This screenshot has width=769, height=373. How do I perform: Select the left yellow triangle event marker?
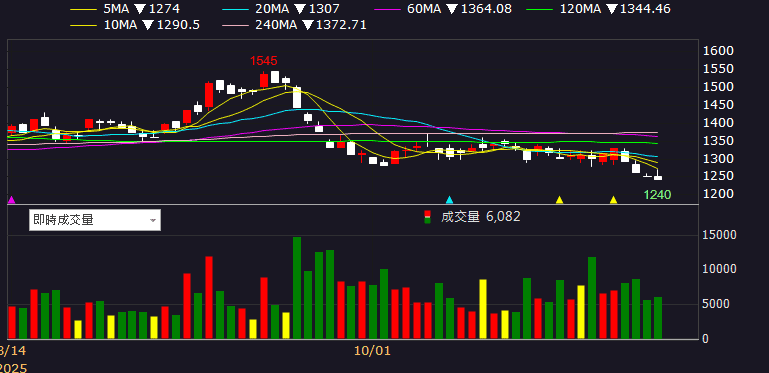coord(559,199)
